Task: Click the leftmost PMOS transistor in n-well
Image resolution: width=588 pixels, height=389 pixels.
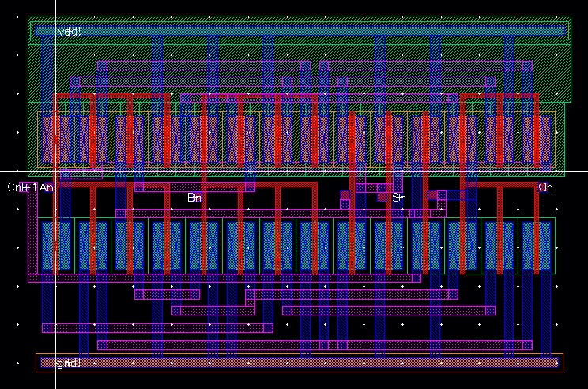Action: (x=56, y=139)
